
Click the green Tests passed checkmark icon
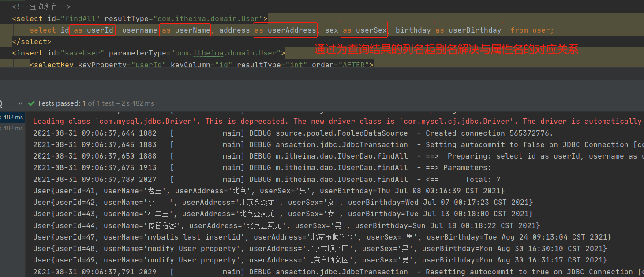click(x=31, y=103)
